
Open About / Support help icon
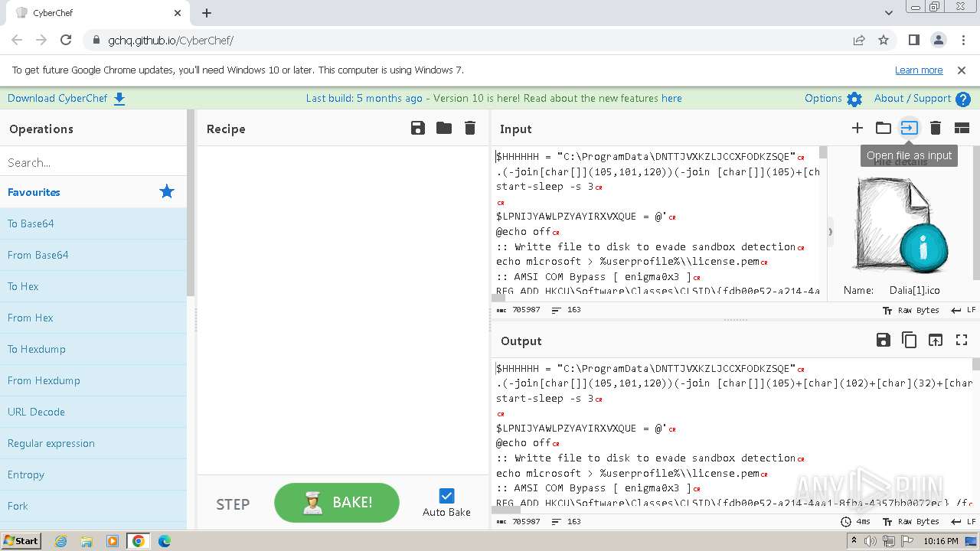coord(963,99)
